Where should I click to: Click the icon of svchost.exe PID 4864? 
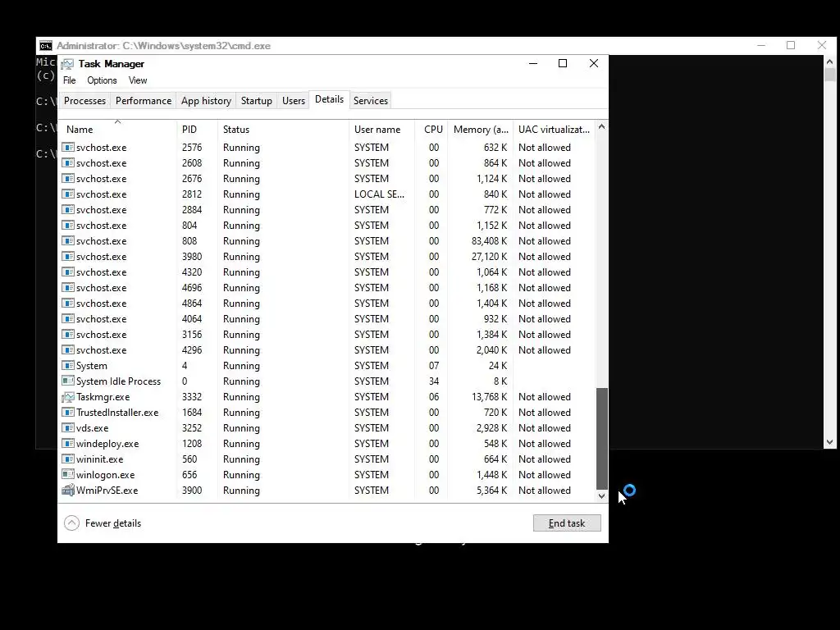(67, 303)
